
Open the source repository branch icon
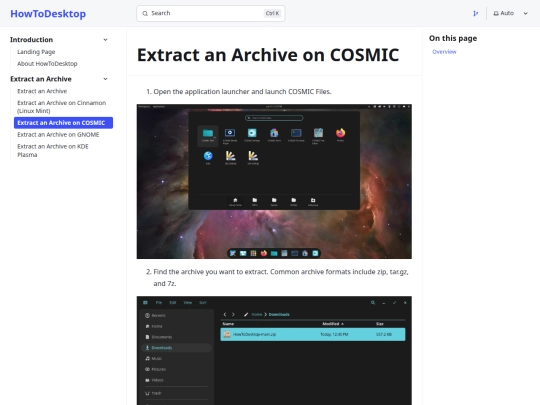476,13
